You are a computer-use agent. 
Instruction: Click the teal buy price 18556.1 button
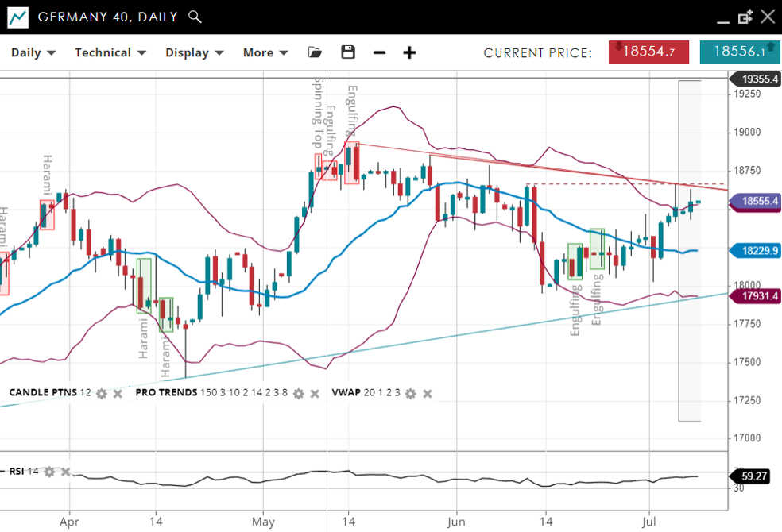tap(739, 52)
